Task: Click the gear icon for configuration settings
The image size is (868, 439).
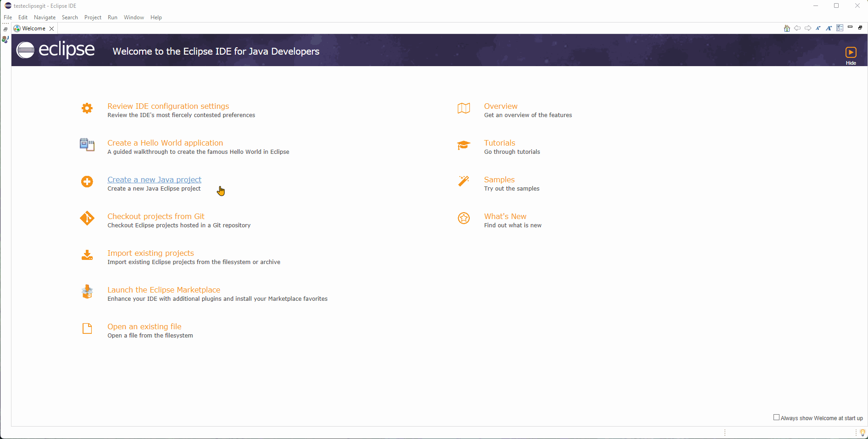Action: [87, 108]
